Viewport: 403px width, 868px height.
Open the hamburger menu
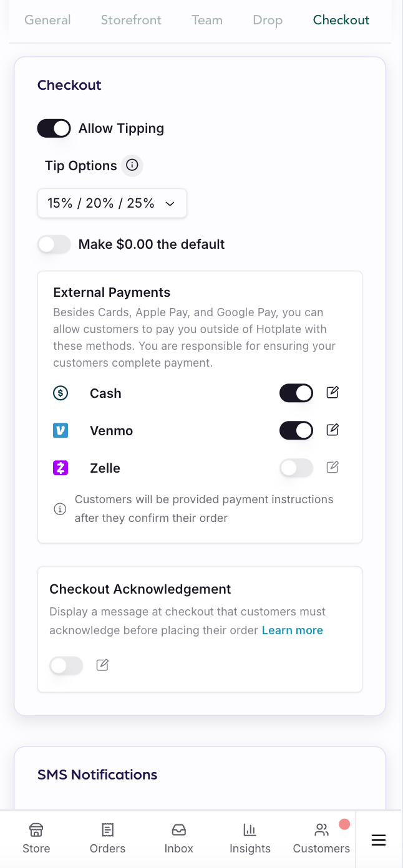pos(379,840)
